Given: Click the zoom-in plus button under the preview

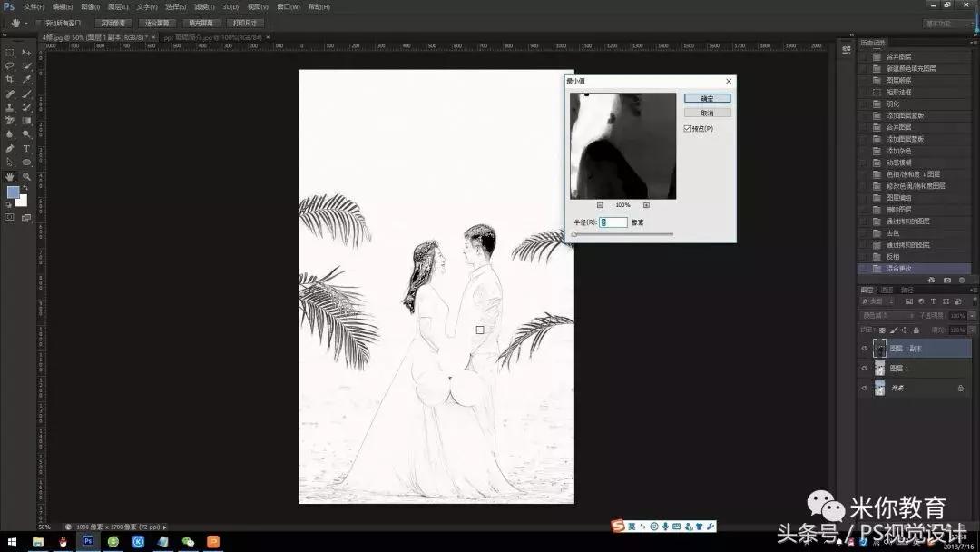Looking at the screenshot, I should click(x=646, y=205).
